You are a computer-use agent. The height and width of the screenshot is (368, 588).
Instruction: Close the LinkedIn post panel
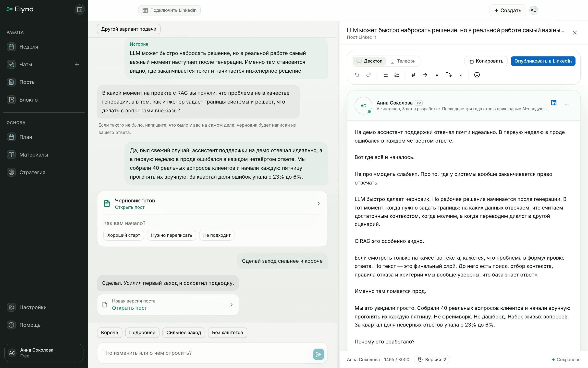pyautogui.click(x=575, y=33)
